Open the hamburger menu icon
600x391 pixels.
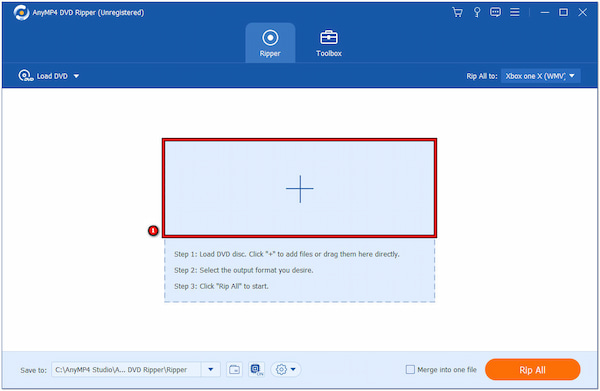[515, 12]
